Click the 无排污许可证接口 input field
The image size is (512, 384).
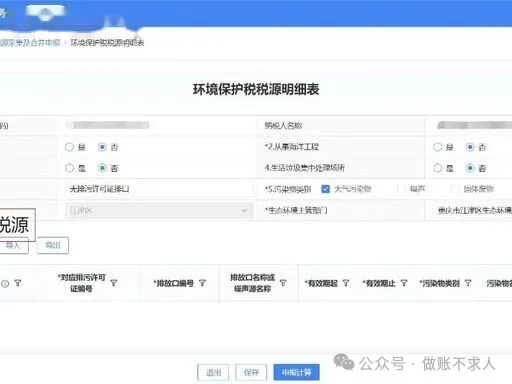(x=159, y=189)
